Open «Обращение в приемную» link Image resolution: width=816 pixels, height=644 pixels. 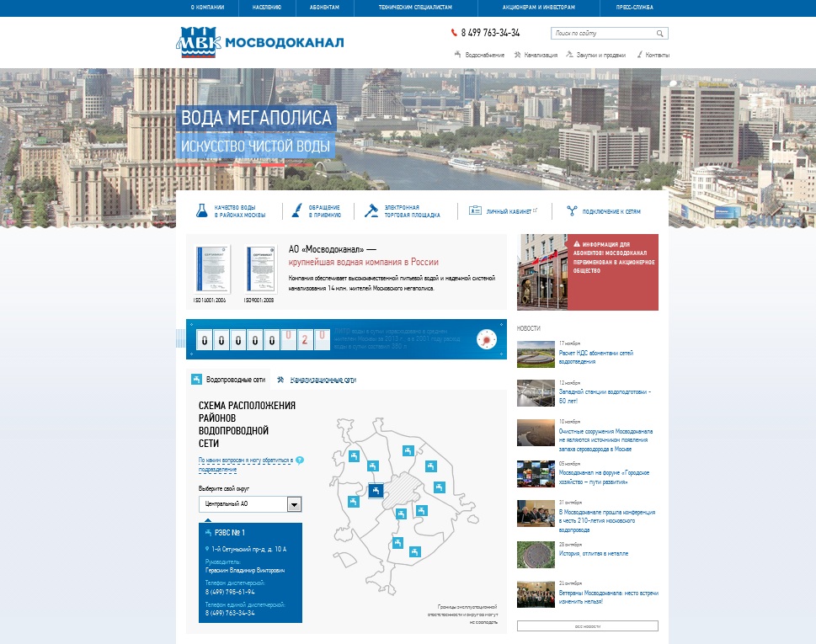325,210
